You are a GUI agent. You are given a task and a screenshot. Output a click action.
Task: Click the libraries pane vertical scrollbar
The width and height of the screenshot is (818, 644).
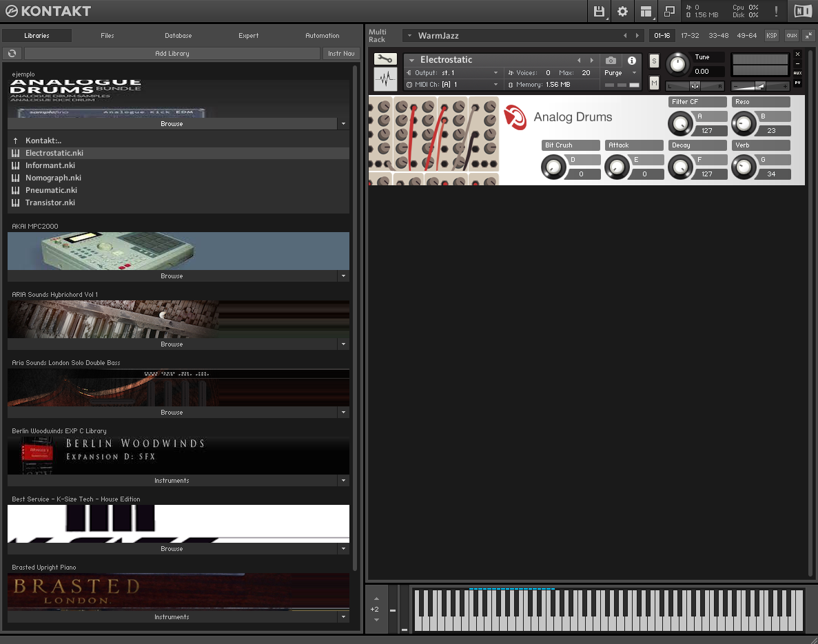(356, 318)
